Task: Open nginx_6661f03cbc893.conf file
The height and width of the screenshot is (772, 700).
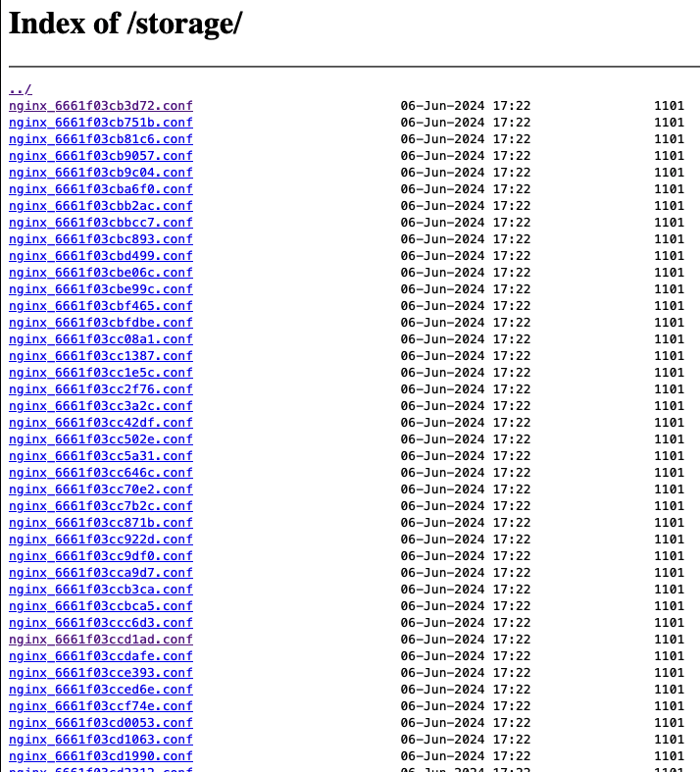Action: tap(101, 239)
